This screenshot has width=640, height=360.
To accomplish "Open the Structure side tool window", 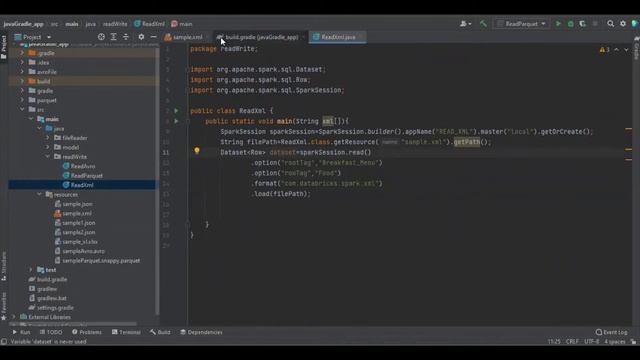I will [4, 265].
